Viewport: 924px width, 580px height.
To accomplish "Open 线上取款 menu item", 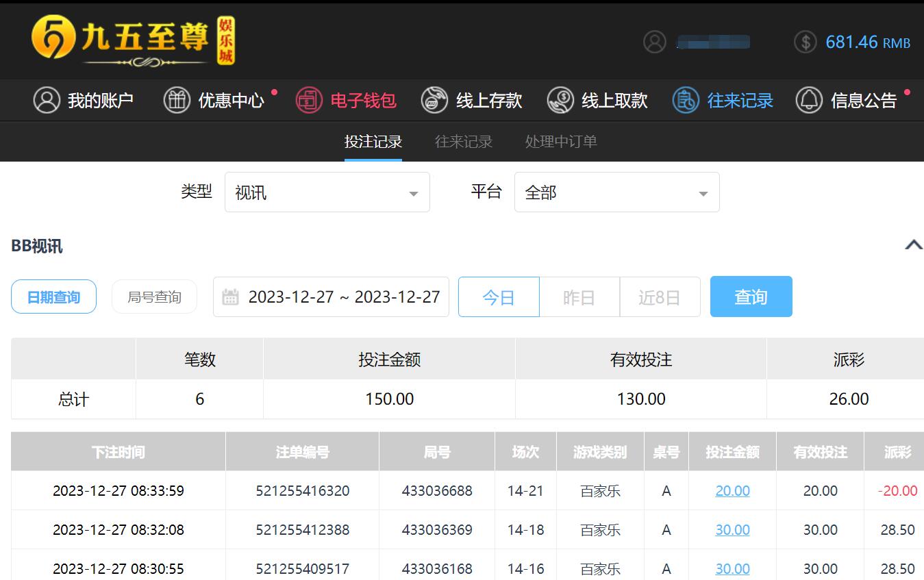I will click(x=597, y=100).
